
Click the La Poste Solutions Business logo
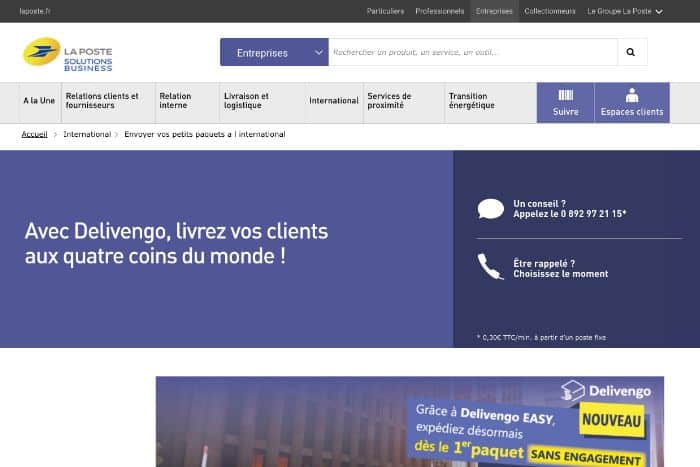click(x=68, y=52)
